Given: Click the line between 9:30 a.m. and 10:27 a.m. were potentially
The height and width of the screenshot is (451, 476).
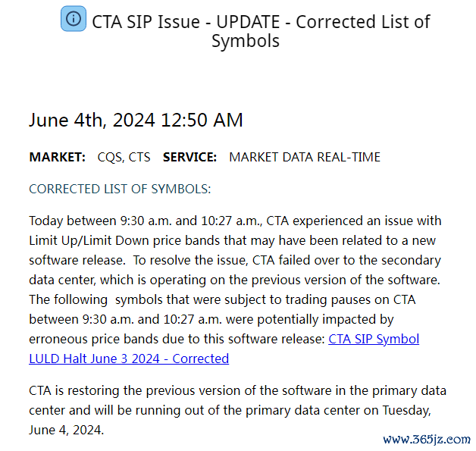Looking at the screenshot, I should click(211, 319).
